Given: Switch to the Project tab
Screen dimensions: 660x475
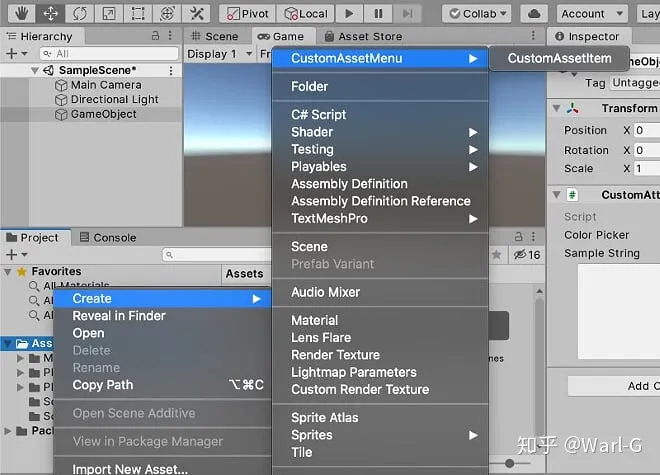Looking at the screenshot, I should click(33, 238).
